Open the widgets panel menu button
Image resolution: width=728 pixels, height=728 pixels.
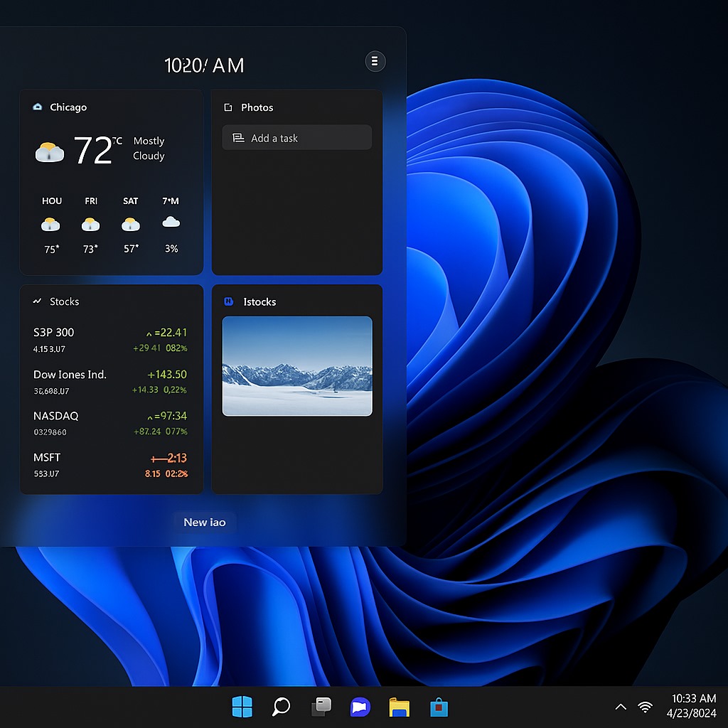point(375,61)
